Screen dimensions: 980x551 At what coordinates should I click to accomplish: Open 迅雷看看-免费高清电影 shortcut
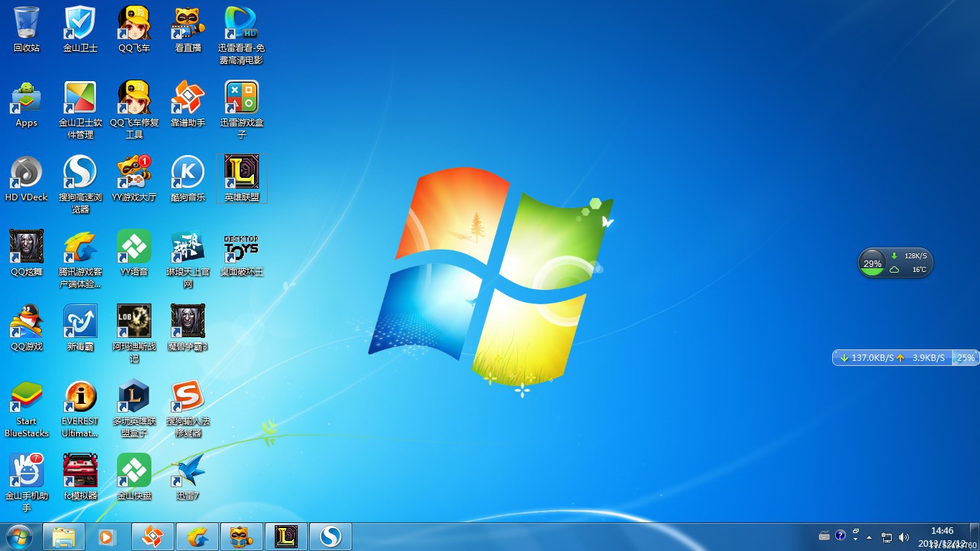[242, 35]
